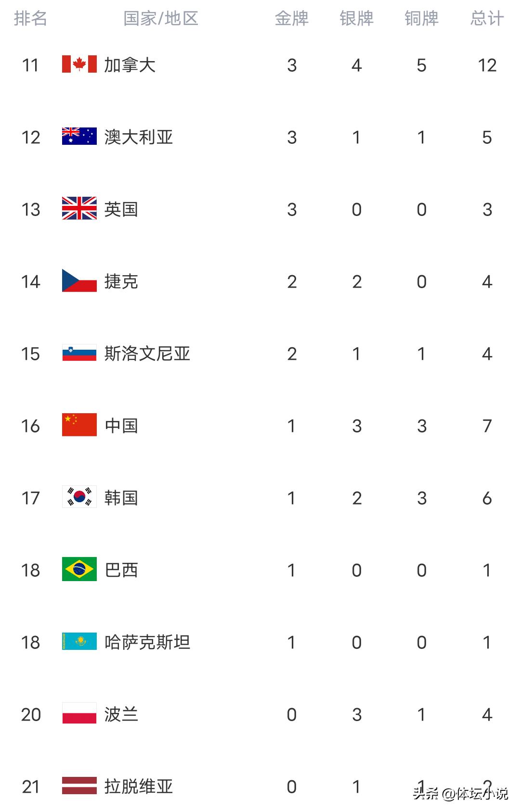Click the 银牌 column header
Screen dimensions: 520x812
357,19
